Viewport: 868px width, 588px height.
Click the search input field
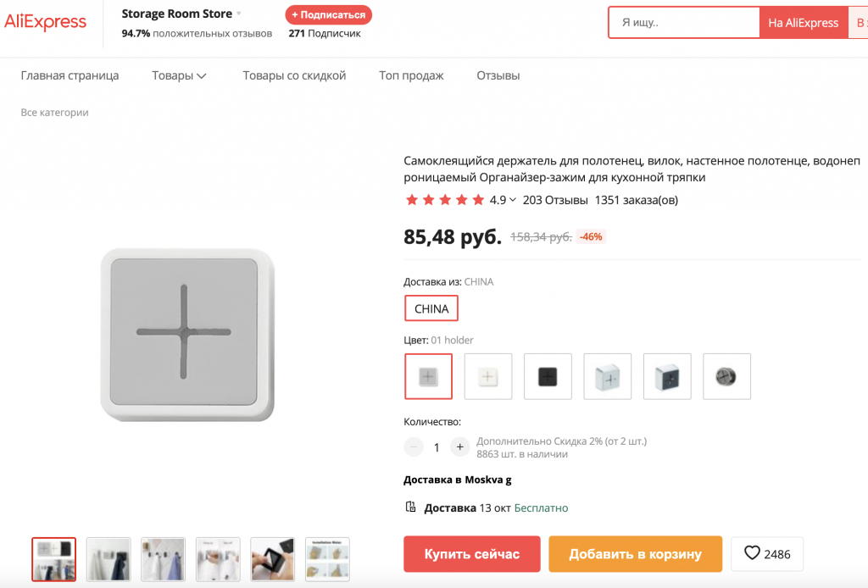pos(683,23)
